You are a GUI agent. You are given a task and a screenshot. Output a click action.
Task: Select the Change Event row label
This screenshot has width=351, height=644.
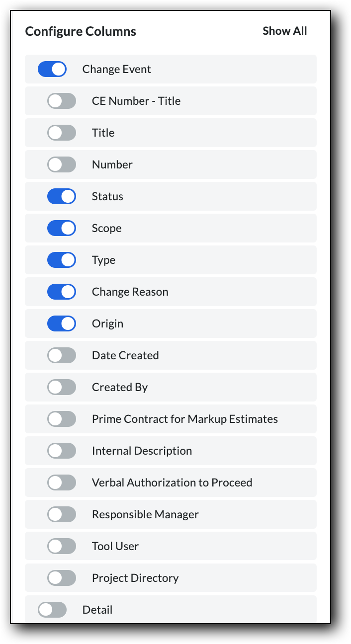[116, 69]
